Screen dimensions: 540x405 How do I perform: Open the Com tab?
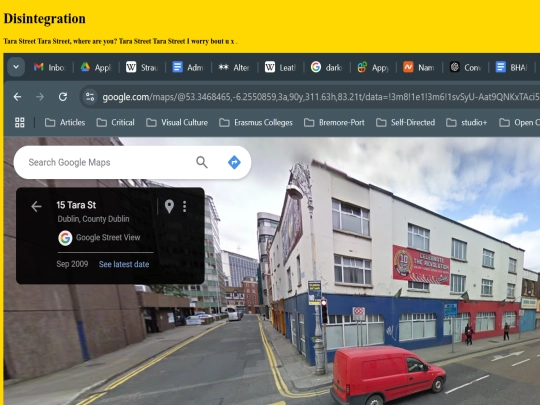point(465,67)
